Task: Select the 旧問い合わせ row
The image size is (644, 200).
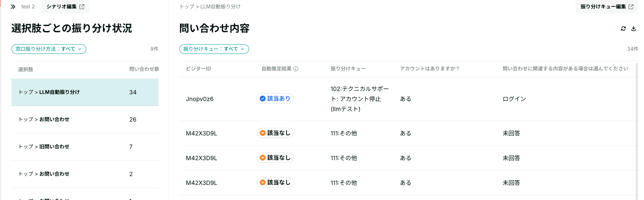Action: tap(85, 147)
